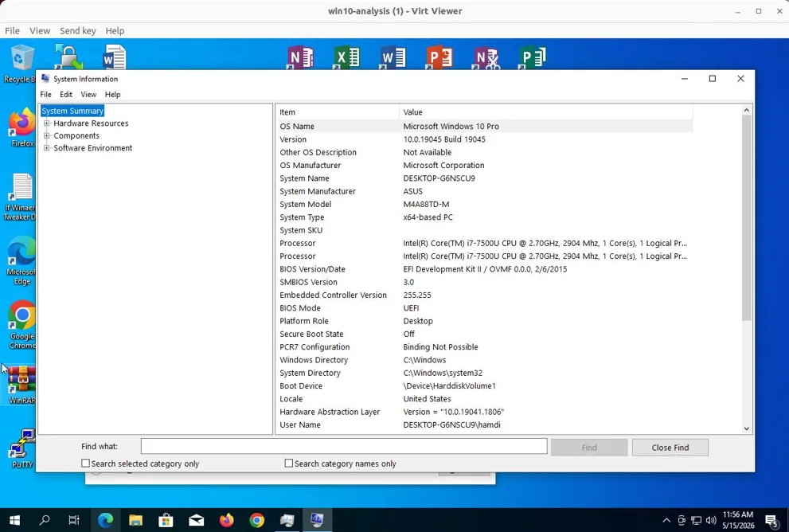Open Virt Viewer View menu
This screenshot has width=789, height=532.
tap(40, 31)
